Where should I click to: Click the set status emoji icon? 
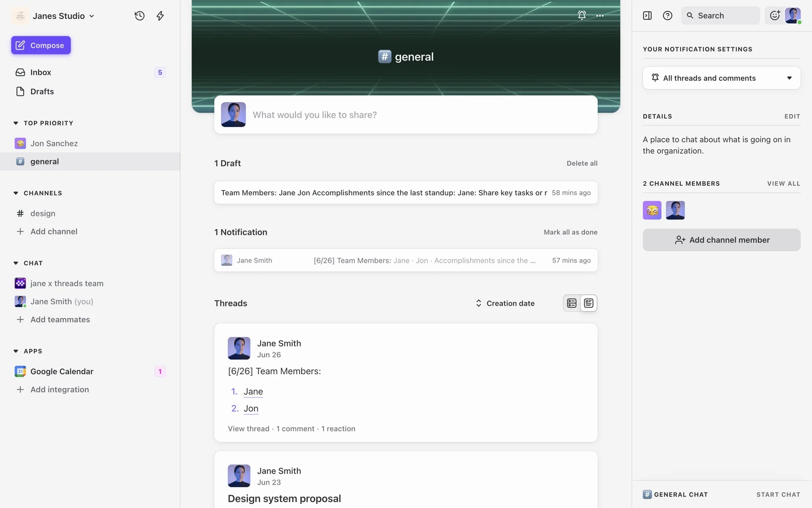[x=774, y=16]
